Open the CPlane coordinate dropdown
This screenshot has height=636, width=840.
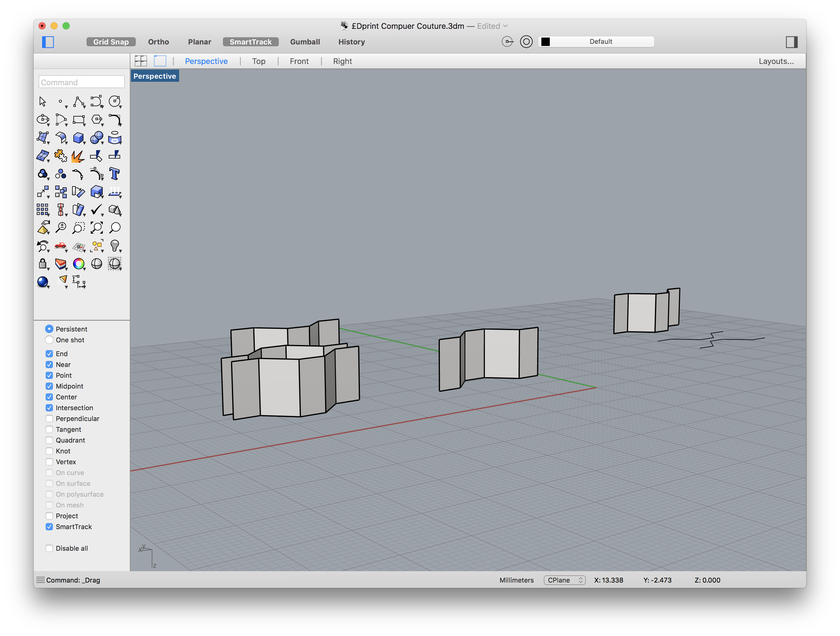pos(564,580)
